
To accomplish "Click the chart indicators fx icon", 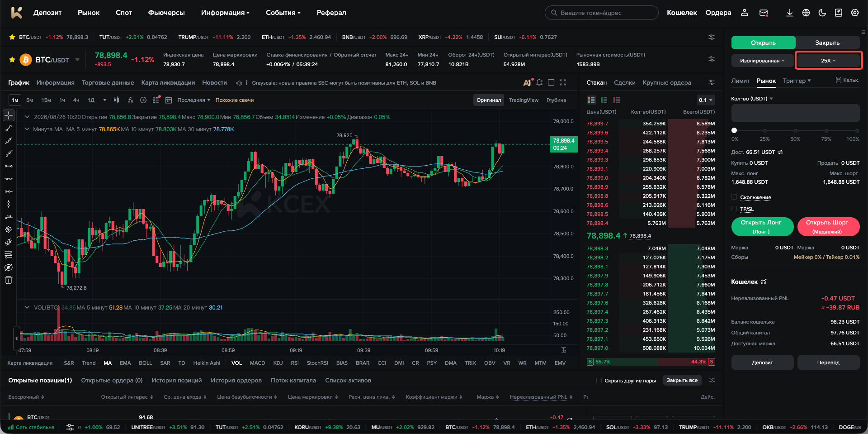I will click(131, 100).
